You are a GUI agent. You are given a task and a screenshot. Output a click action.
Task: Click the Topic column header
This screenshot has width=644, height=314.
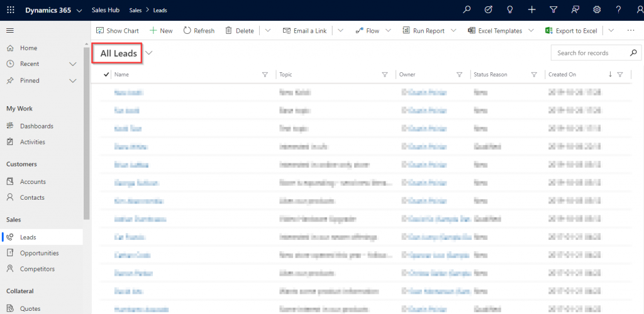point(286,75)
